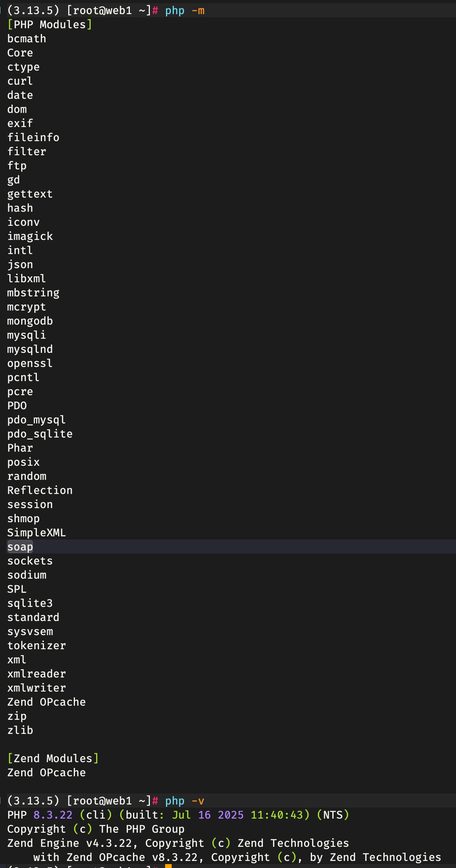Click the orange cursor block at the prompt
Image resolution: width=456 pixels, height=868 pixels.
click(x=168, y=866)
